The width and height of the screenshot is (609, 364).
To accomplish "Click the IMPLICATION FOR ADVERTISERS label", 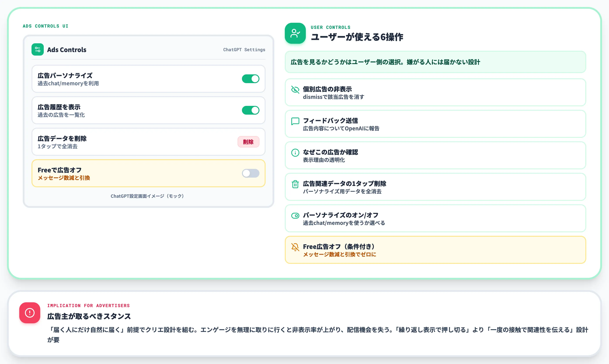I will (x=88, y=305).
